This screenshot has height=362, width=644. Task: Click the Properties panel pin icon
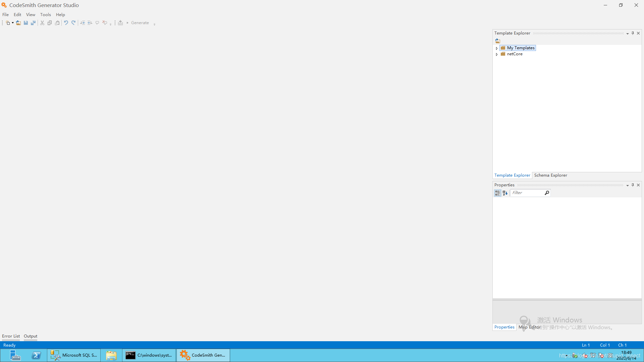point(633,185)
